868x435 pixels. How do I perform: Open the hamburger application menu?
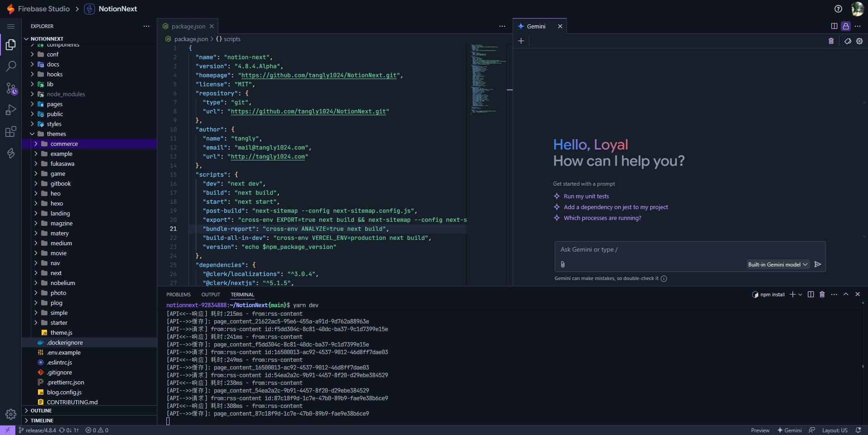tap(11, 26)
